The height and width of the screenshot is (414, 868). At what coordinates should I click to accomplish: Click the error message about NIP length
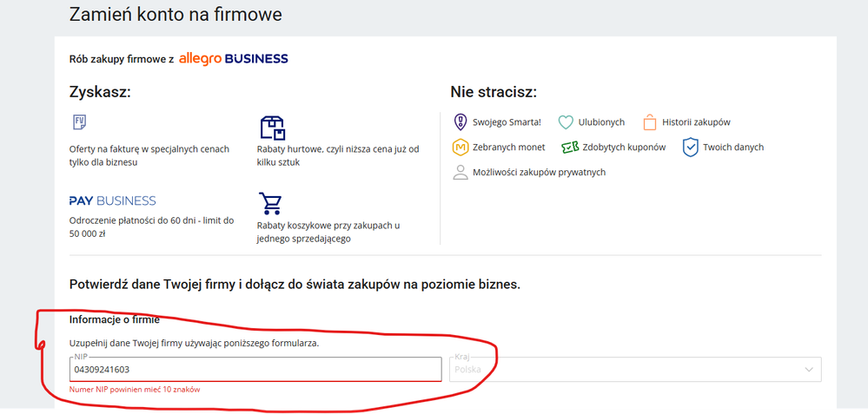click(x=135, y=390)
